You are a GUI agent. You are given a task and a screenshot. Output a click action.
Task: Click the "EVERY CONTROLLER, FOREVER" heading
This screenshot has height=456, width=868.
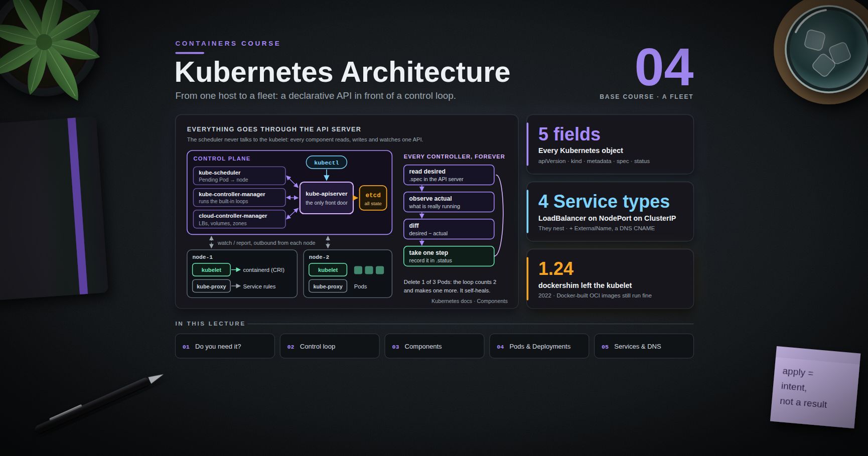point(454,157)
